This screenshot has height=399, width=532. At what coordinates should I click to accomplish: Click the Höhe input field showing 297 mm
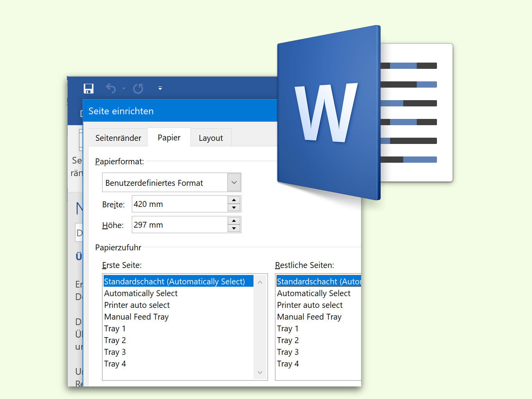pyautogui.click(x=180, y=225)
